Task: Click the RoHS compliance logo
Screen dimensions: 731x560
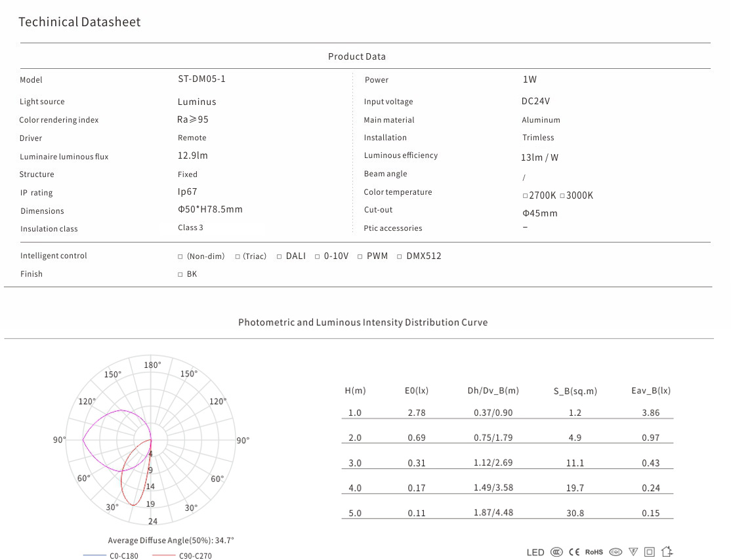Action: [x=594, y=552]
